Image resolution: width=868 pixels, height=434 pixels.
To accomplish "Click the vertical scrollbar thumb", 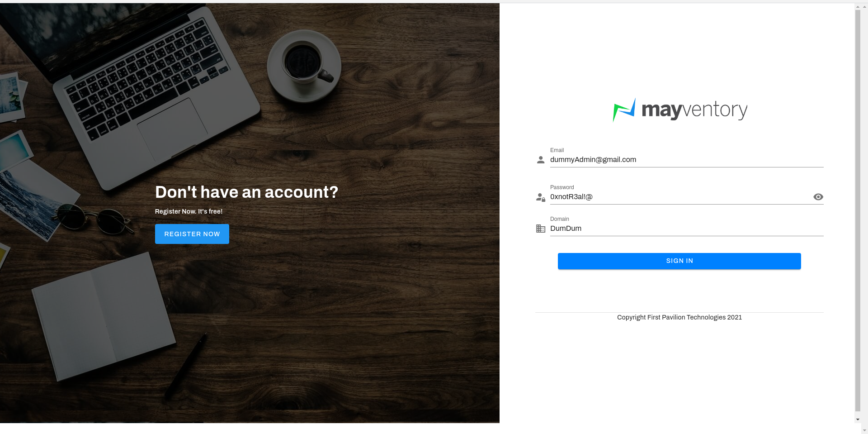I will (x=858, y=210).
